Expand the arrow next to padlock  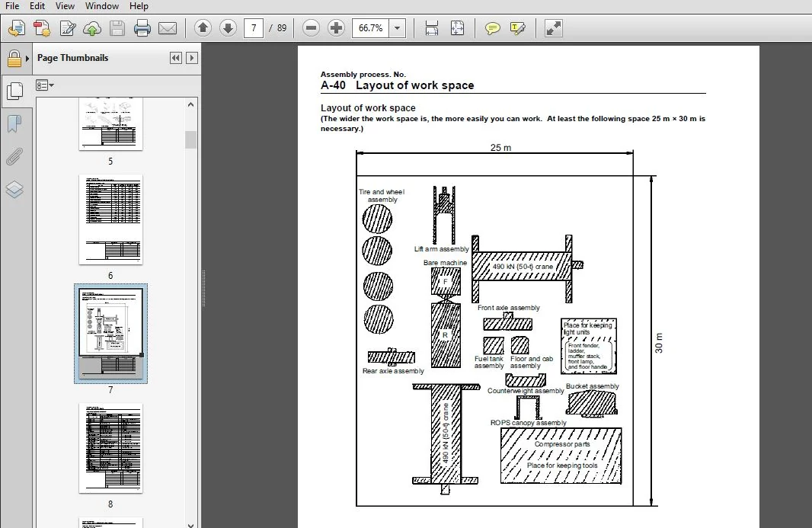click(27, 59)
